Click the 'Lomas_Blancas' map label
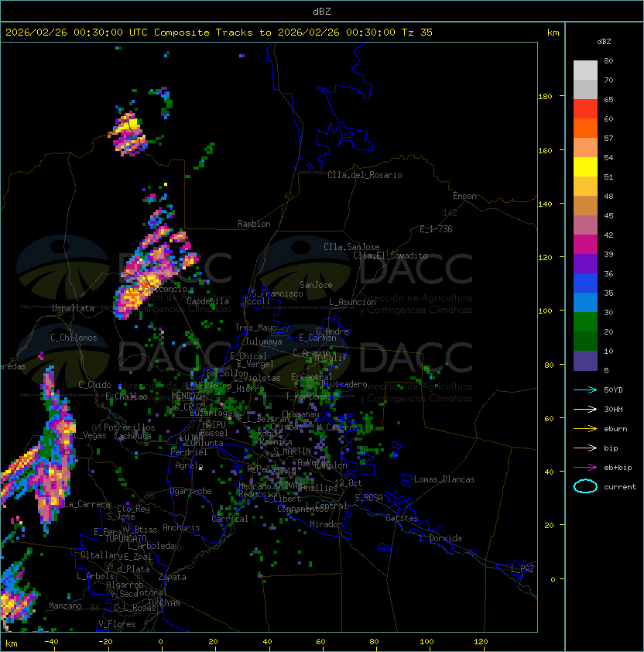644x652 pixels. pos(444,479)
